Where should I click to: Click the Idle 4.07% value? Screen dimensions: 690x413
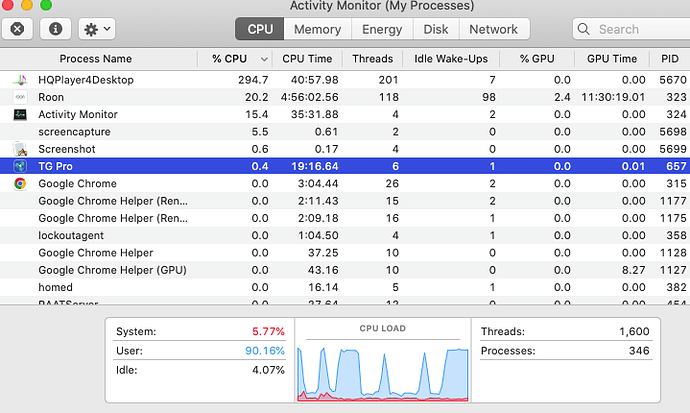click(x=268, y=370)
